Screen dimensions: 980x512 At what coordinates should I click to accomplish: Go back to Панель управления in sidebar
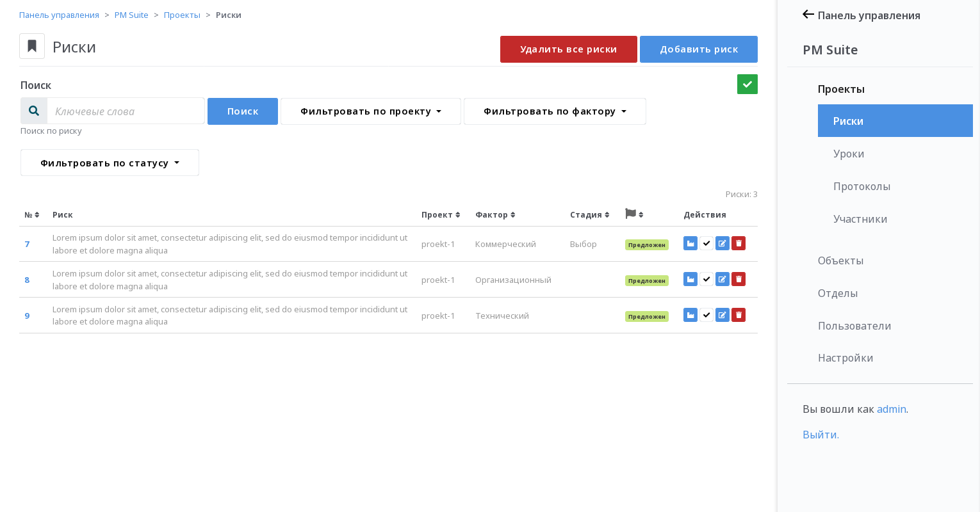[x=862, y=15]
